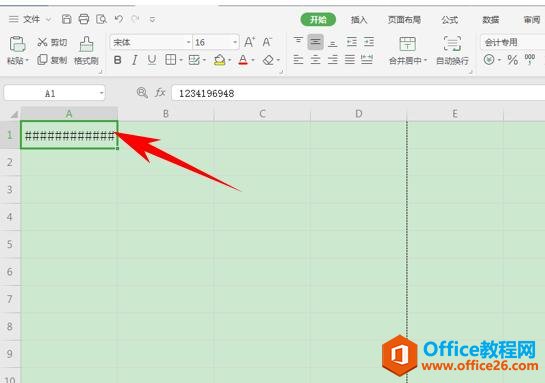Expand the font color dropdown arrow
Screen dimensions: 545x383
[253, 60]
